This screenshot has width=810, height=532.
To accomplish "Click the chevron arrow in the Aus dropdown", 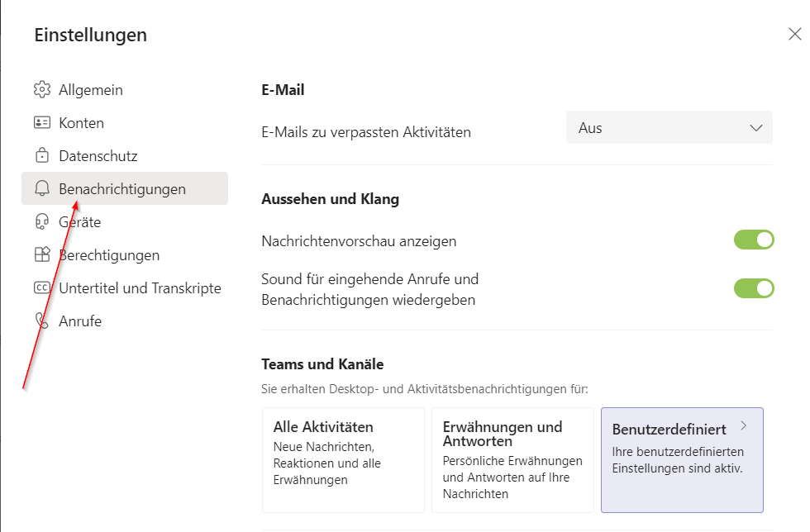I will click(x=756, y=128).
